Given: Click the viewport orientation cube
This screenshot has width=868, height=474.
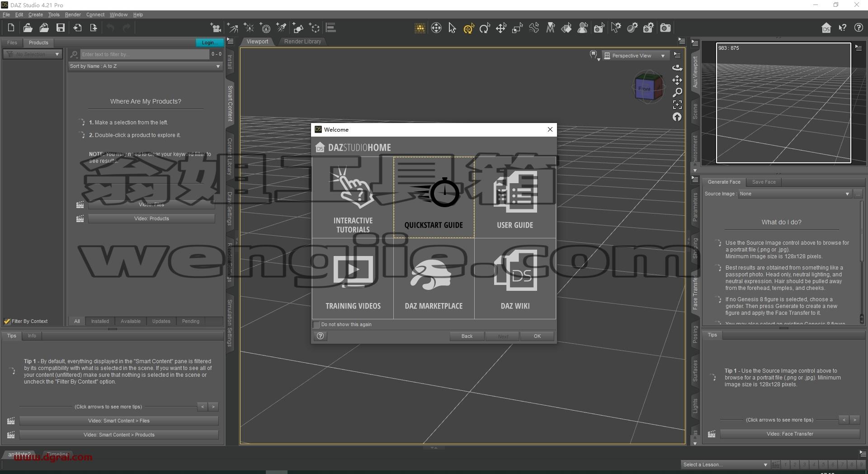Looking at the screenshot, I should (x=648, y=88).
